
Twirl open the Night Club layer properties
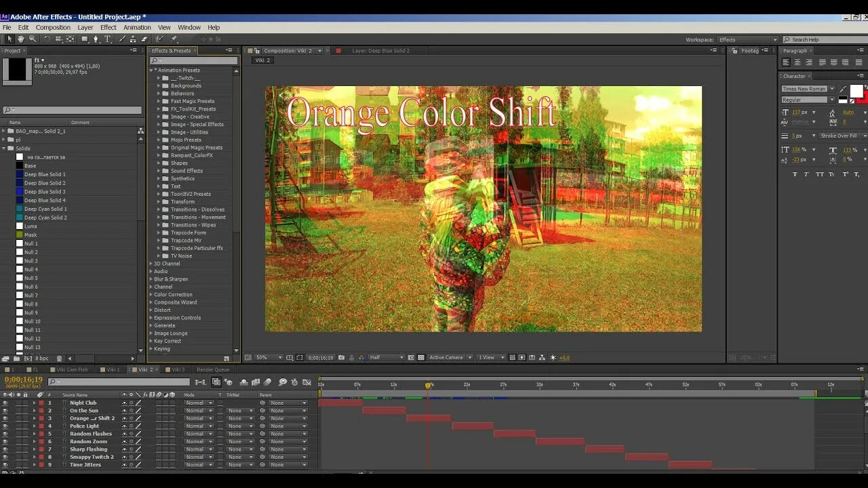click(x=34, y=403)
